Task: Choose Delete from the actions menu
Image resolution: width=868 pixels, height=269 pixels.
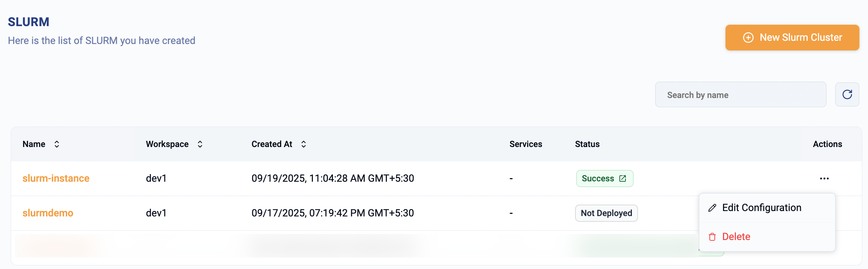Action: pos(736,237)
